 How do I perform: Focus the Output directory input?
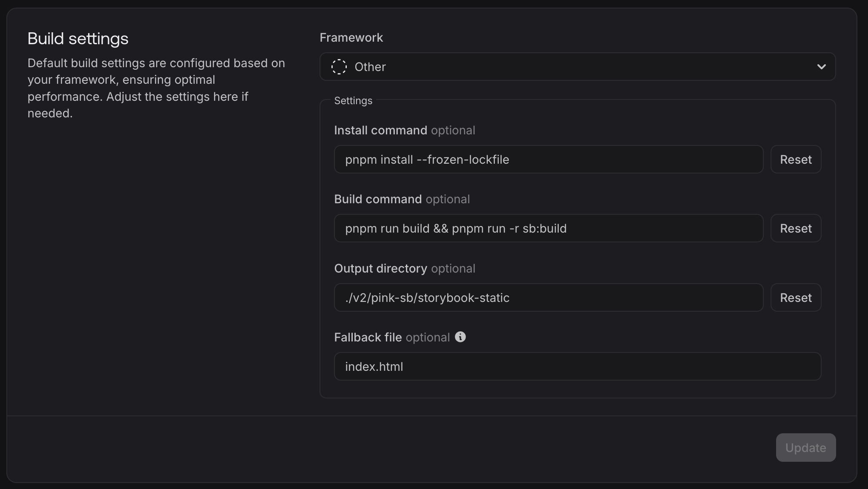pos(548,297)
